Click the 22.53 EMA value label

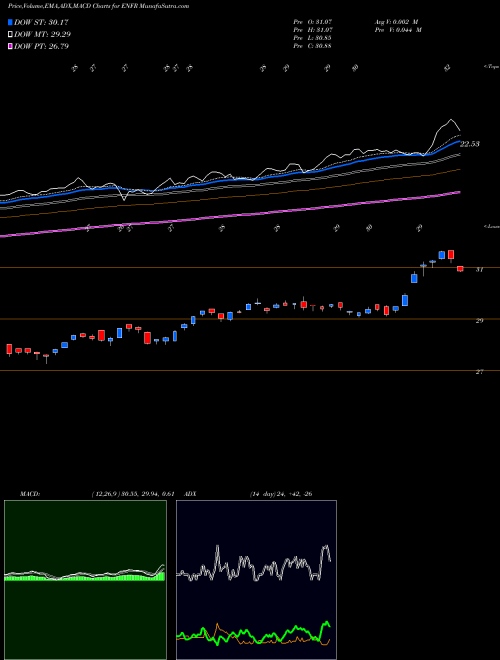pos(470,144)
